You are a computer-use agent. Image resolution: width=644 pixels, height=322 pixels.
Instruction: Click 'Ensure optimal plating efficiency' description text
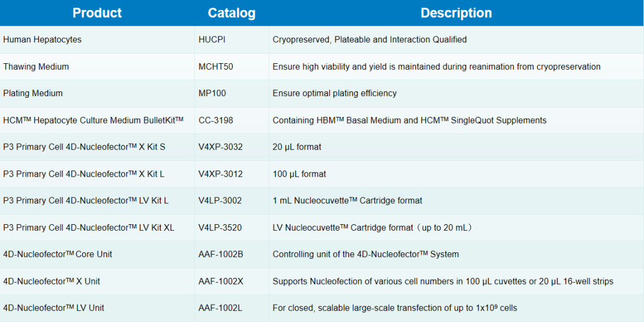[x=335, y=94]
